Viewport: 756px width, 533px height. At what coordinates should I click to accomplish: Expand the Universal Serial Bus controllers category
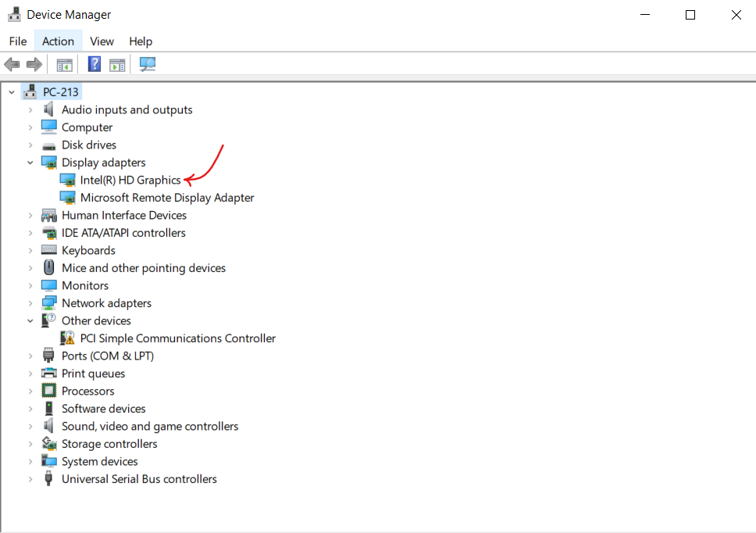[x=30, y=478]
